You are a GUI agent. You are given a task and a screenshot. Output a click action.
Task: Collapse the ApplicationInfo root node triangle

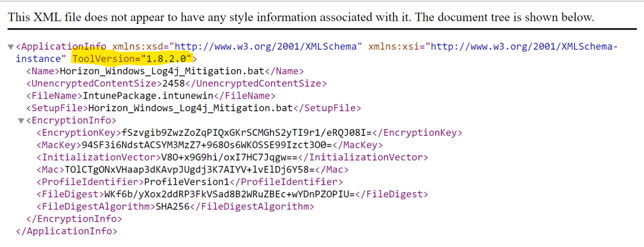point(11,47)
